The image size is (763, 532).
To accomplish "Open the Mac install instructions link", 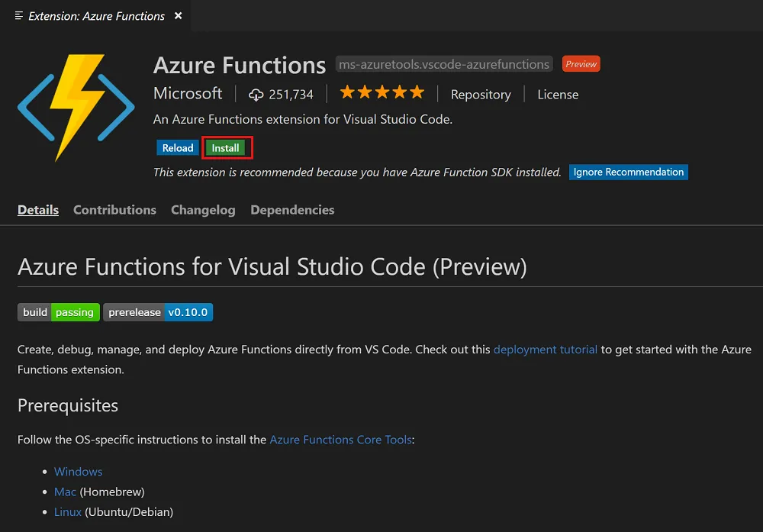I will pos(65,492).
